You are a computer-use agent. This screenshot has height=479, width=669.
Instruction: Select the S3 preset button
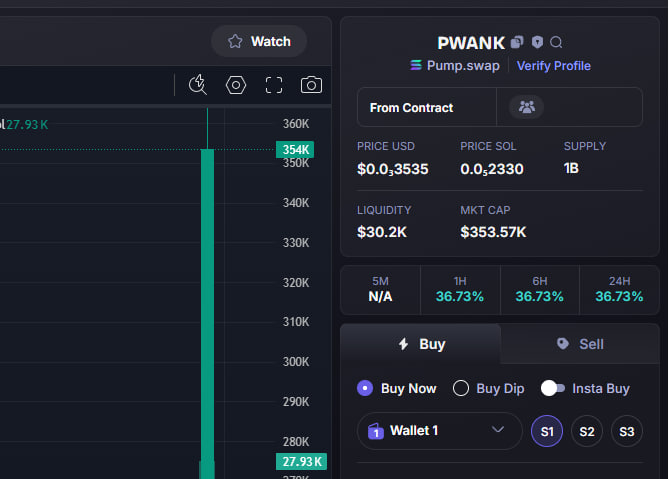point(627,431)
